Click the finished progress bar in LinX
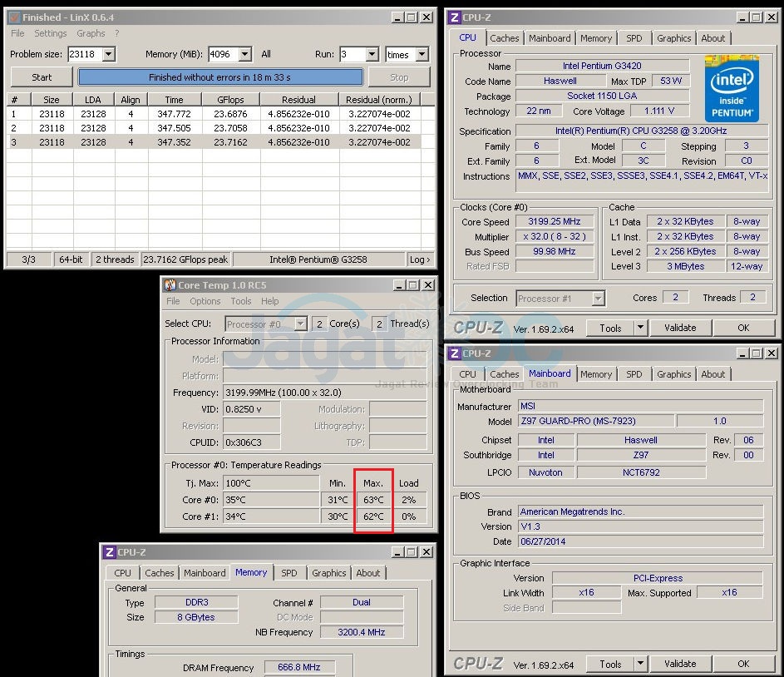This screenshot has width=784, height=677. tap(220, 77)
